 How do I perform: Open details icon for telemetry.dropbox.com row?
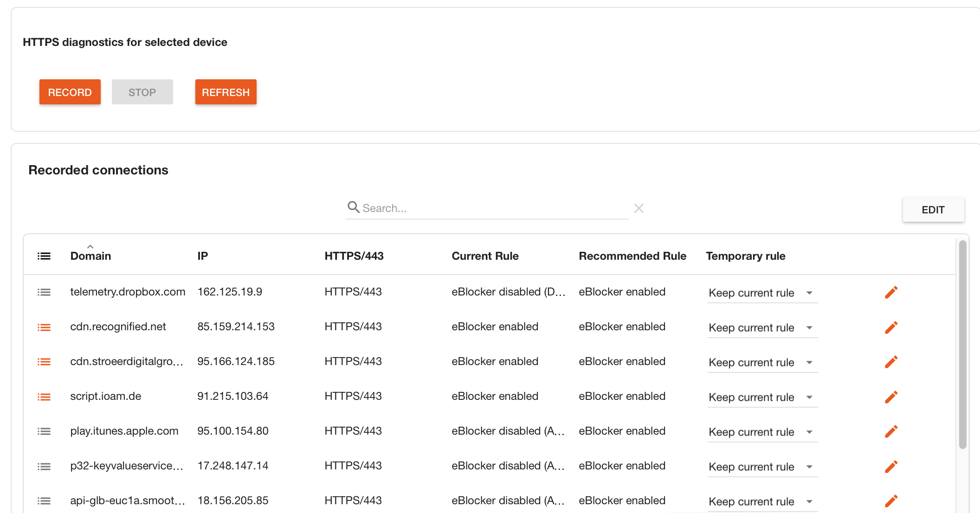[44, 292]
